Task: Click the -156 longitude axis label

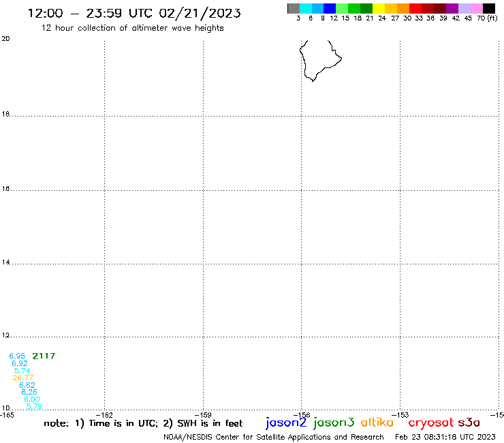Action: (302, 415)
